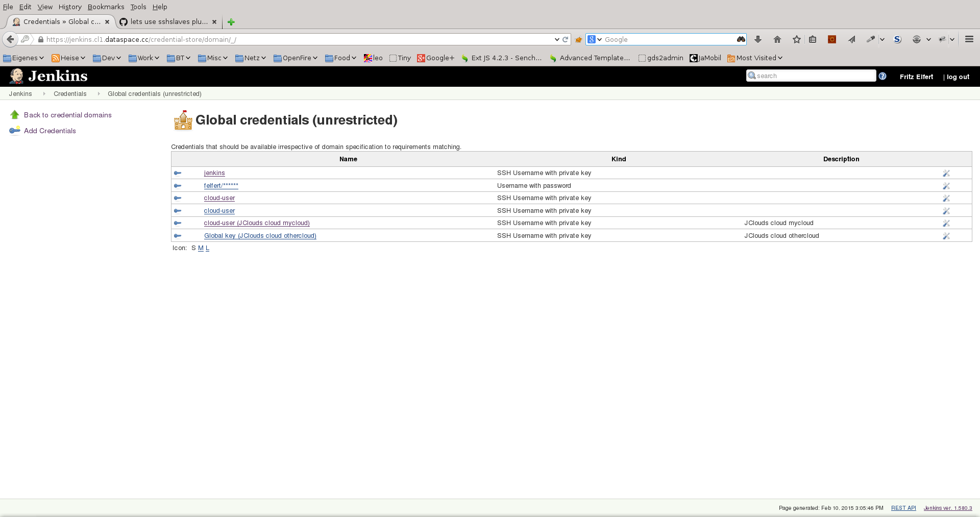Click the red square toolbar addon icon
The height and width of the screenshot is (517, 980).
coord(832,39)
